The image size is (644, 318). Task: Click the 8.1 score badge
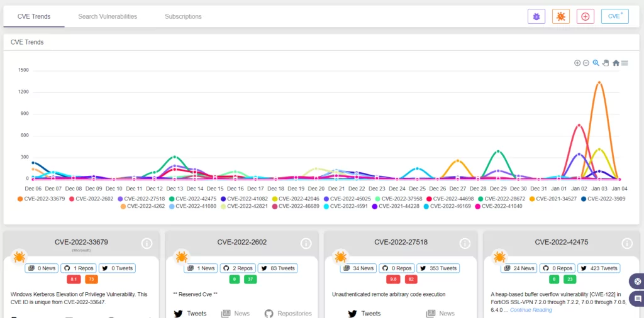click(74, 280)
